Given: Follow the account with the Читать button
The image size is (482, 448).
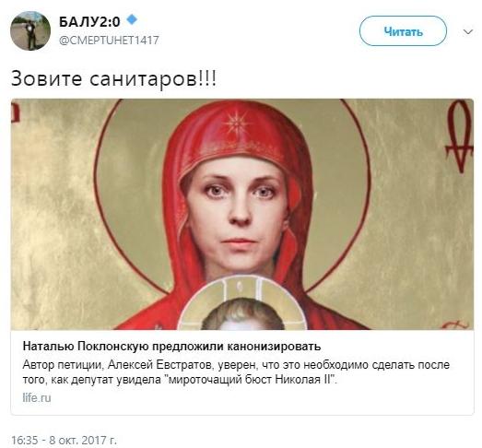Looking at the screenshot, I should (x=403, y=31).
